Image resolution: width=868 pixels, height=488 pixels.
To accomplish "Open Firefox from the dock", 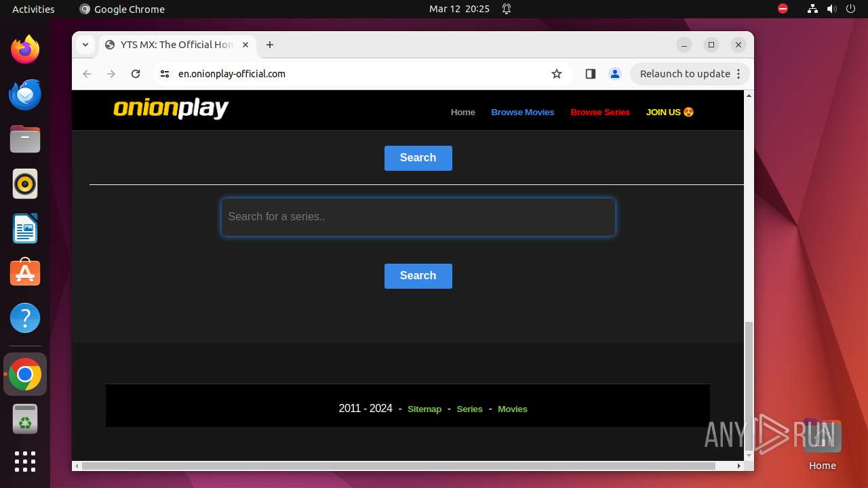I will (25, 49).
